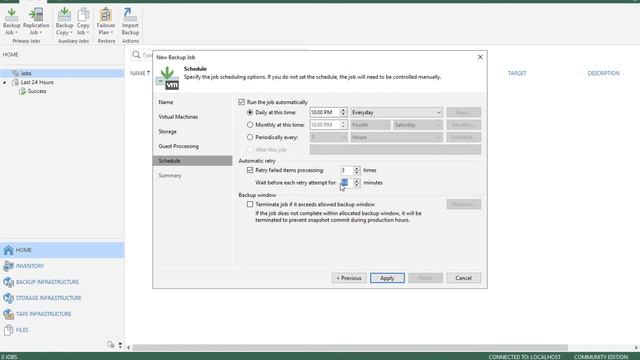
Task: Click the small pane icon beside options arrows
Action: 111,345
